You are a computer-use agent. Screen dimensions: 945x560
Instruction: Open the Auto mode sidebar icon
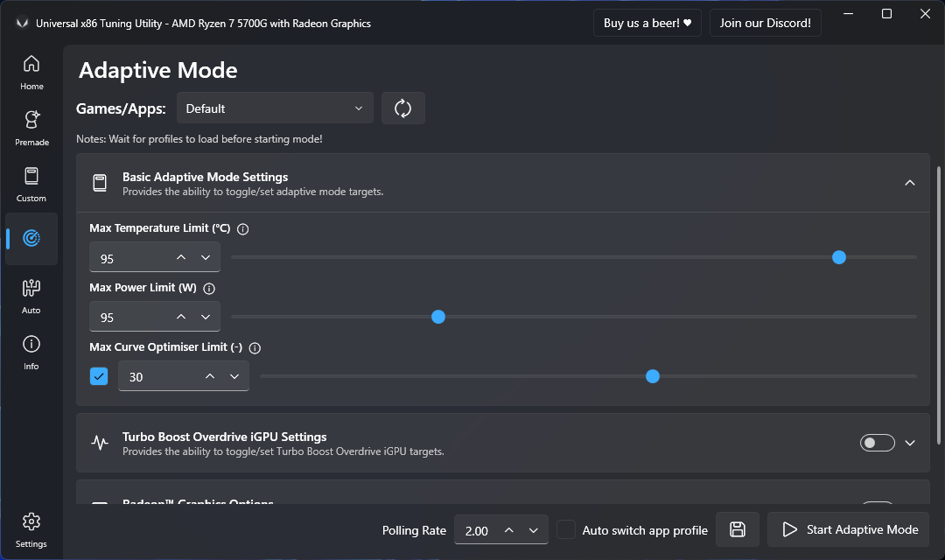(31, 293)
